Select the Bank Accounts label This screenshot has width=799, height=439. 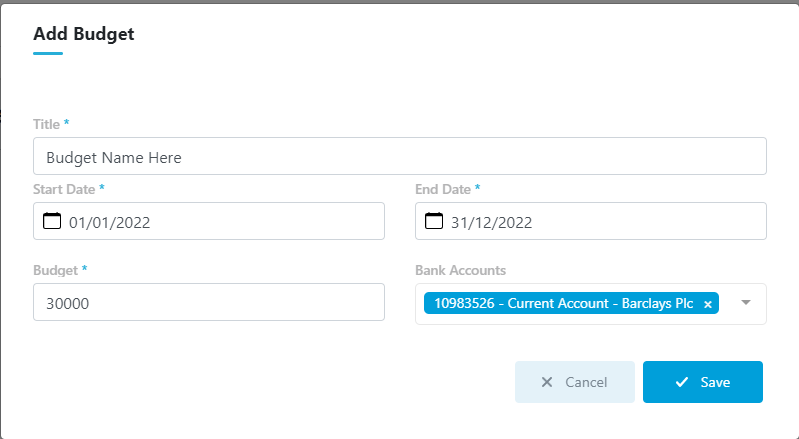point(461,270)
